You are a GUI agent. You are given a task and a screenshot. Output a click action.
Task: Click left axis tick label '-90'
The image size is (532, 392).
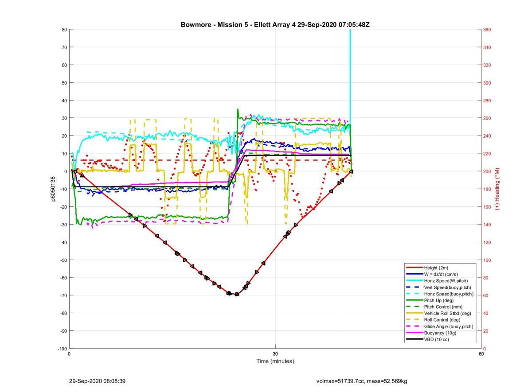pos(63,331)
